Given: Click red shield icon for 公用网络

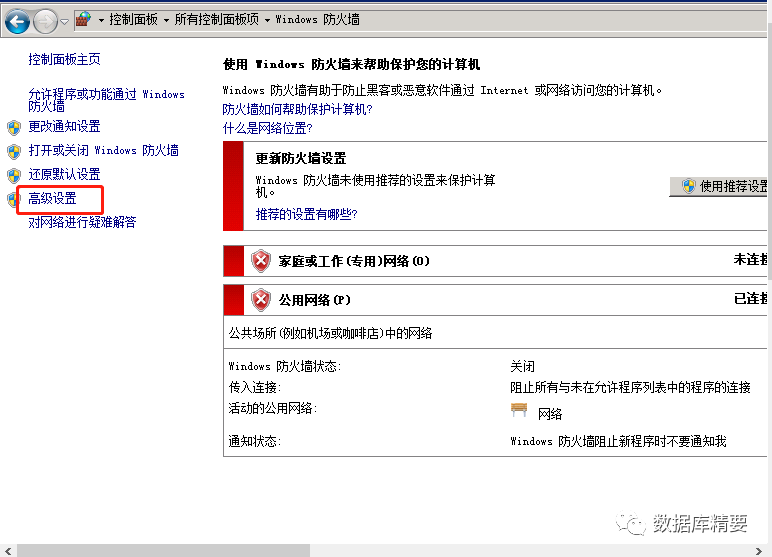Looking at the screenshot, I should [261, 300].
